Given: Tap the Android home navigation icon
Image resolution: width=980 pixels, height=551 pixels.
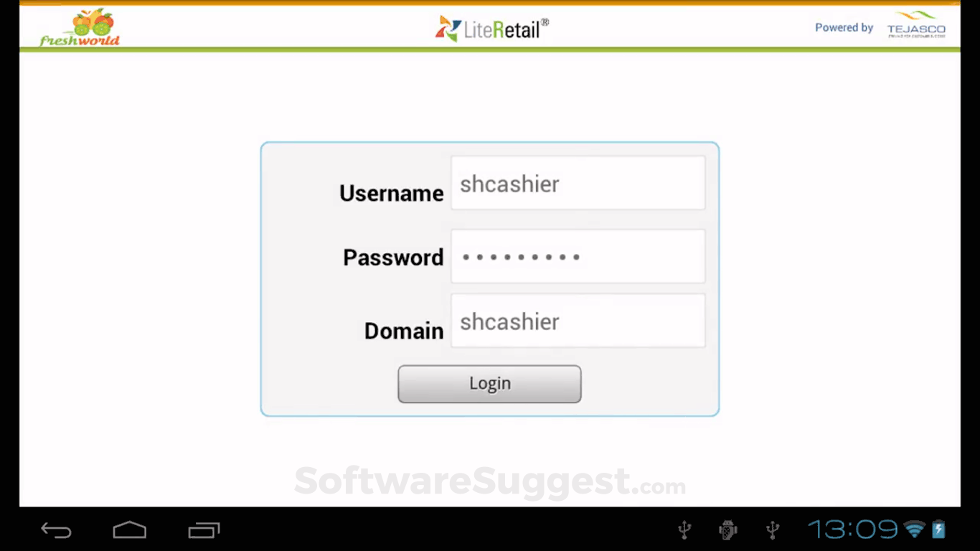Looking at the screenshot, I should point(130,530).
